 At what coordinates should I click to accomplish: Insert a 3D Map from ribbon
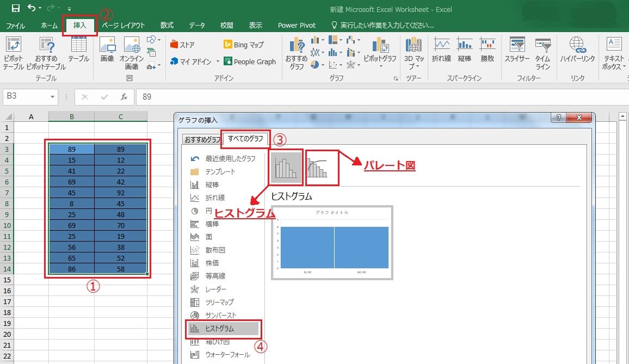tap(414, 53)
